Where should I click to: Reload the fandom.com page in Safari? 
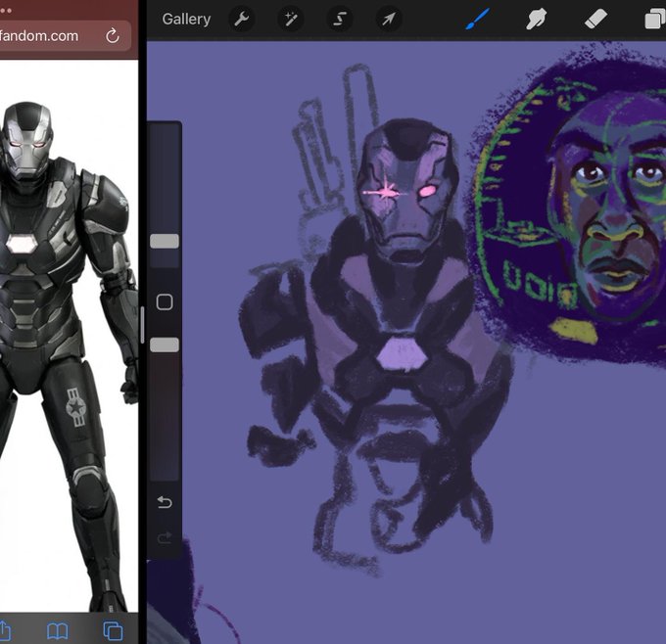113,36
